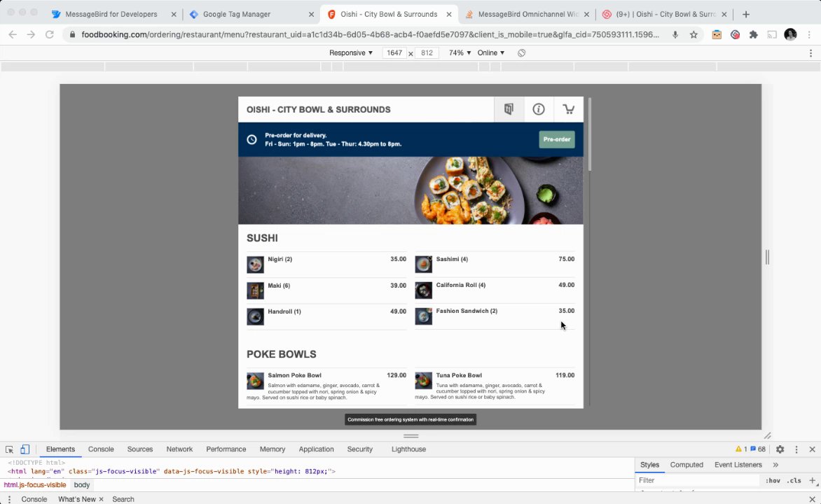Click the viewport height field 812

click(x=427, y=53)
